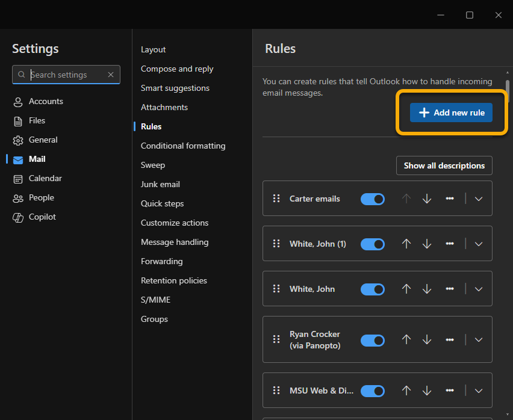Image resolution: width=513 pixels, height=420 pixels.
Task: Expand the MSU Web & Di... rule
Action: [478, 391]
